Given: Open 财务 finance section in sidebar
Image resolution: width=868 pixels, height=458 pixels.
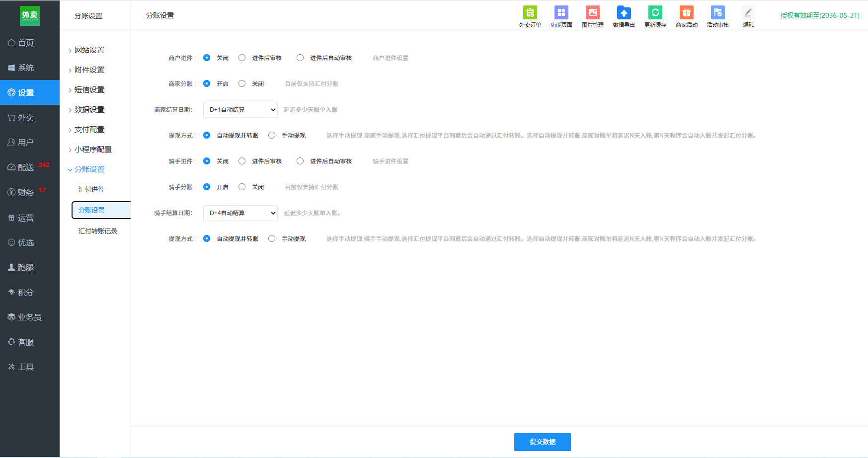Looking at the screenshot, I should point(30,192).
